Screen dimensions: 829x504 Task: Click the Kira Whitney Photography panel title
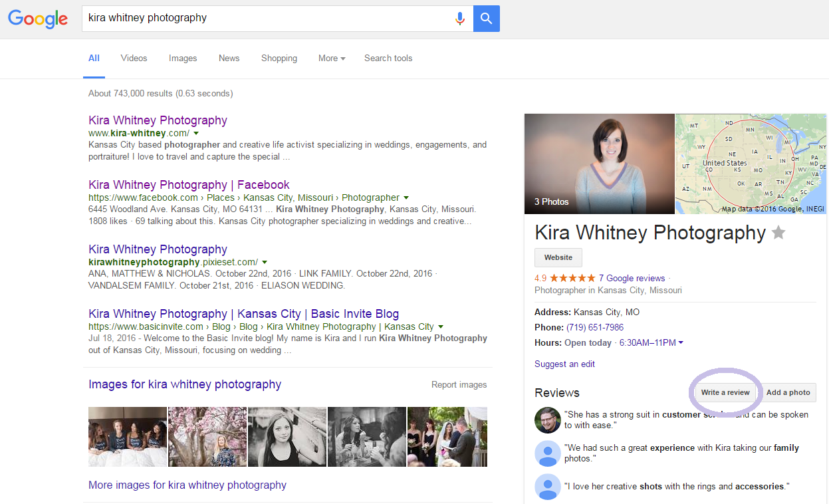650,233
